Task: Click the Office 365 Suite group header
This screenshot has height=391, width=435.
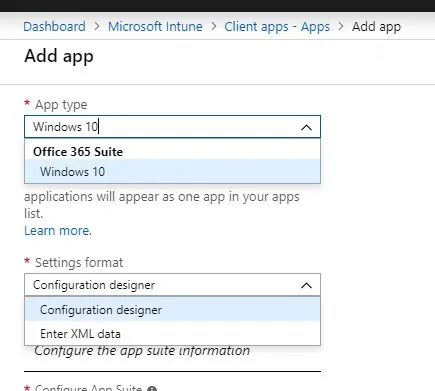Action: coord(78,152)
